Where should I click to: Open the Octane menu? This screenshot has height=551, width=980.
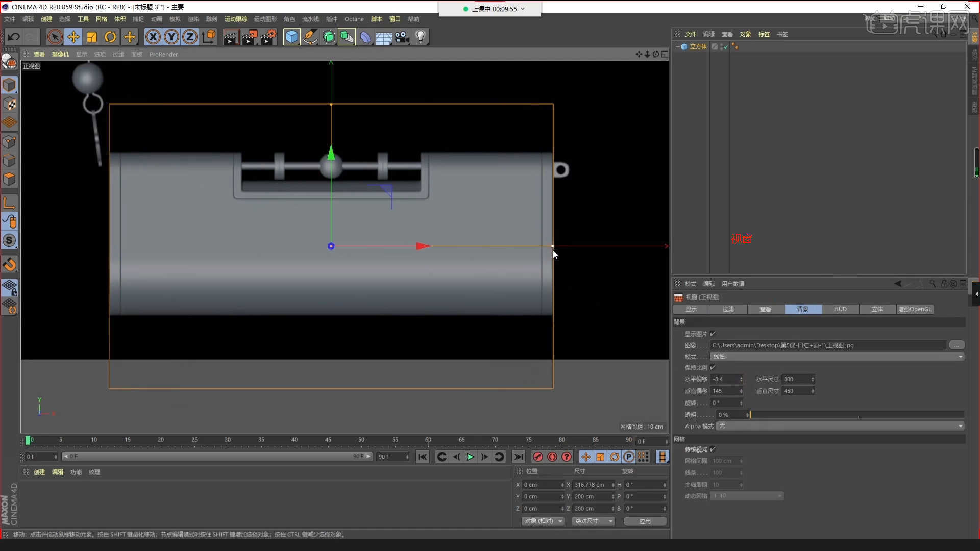pos(354,19)
